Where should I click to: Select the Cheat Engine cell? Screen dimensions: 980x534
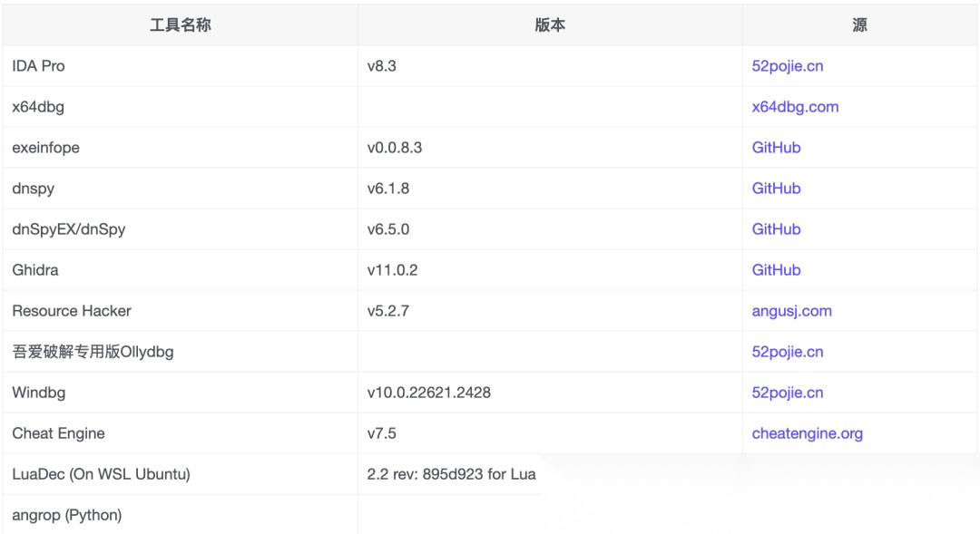pyautogui.click(x=180, y=432)
